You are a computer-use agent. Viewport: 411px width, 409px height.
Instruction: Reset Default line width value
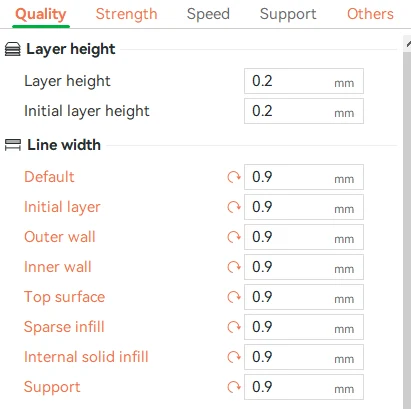(234, 177)
